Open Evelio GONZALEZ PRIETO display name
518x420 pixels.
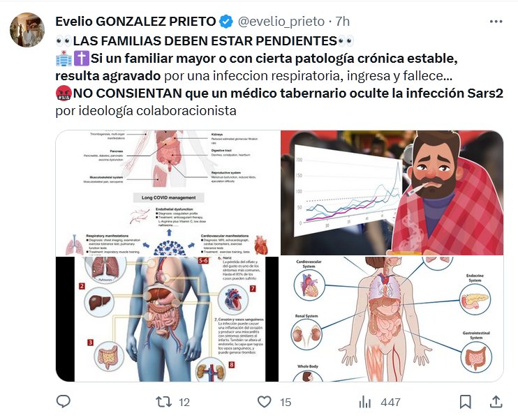135,22
